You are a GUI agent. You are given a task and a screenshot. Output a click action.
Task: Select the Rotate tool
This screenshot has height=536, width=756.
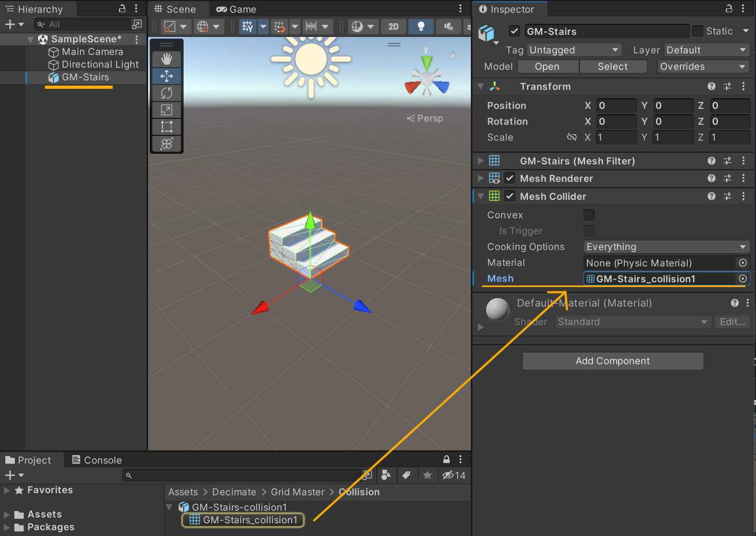pos(166,93)
